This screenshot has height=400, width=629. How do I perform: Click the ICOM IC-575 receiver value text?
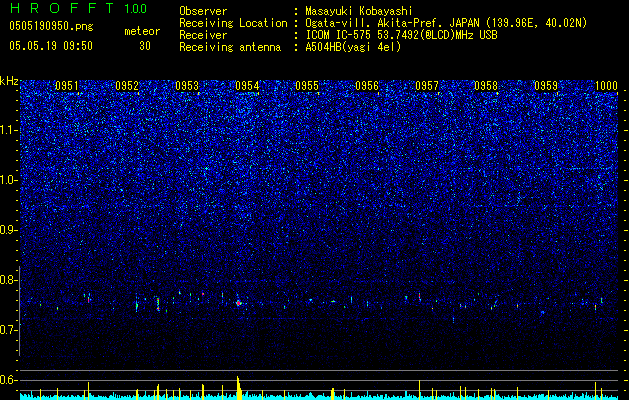coord(401,35)
